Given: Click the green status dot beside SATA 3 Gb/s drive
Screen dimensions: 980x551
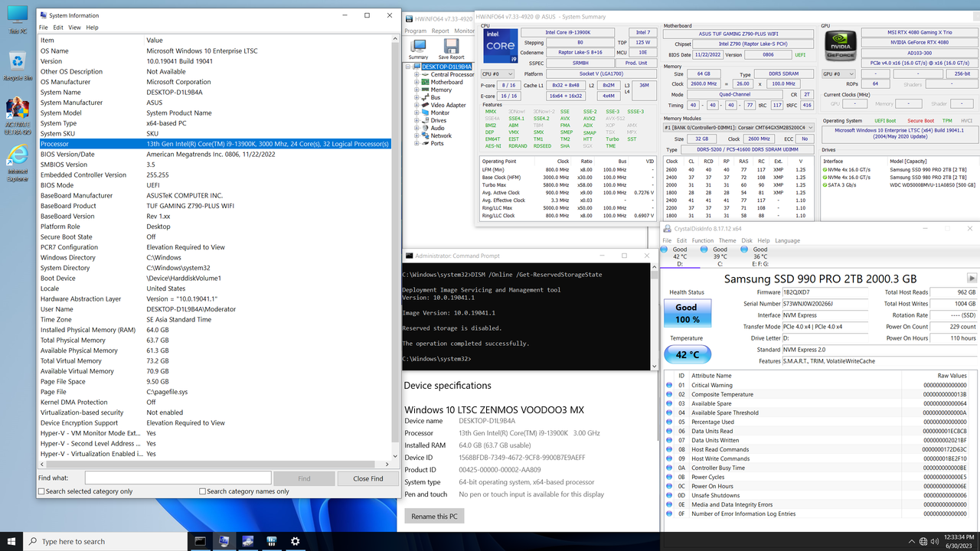Looking at the screenshot, I should (826, 184).
